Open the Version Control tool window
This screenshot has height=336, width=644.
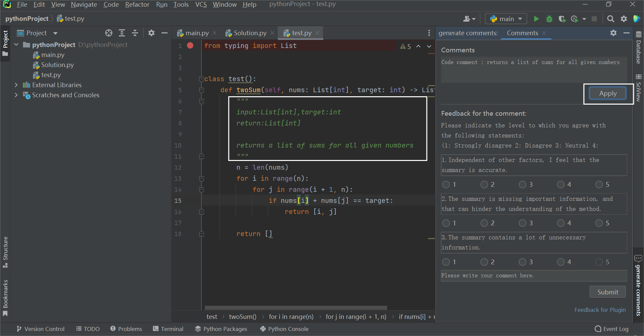[41, 329]
